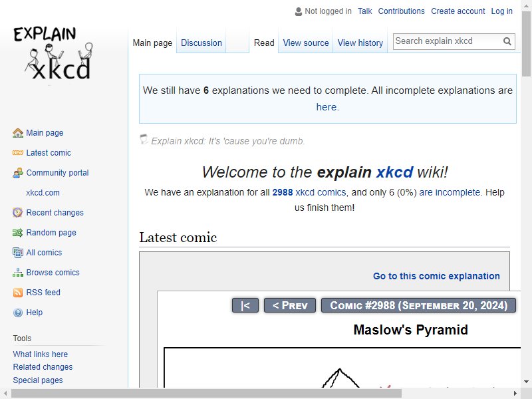This screenshot has width=532, height=399.
Task: Click the clock icon beside Recent changes
Action: [18, 212]
